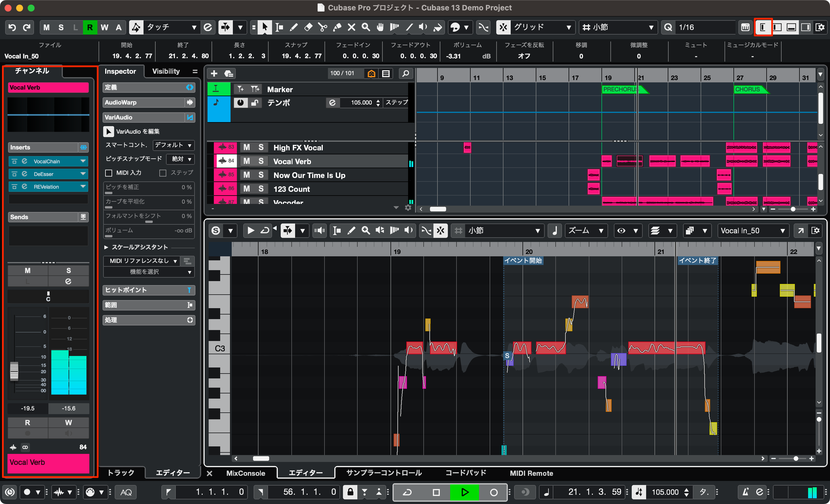Screen dimensions: 830x504
Task: Click the arrange horizontal zoom slider
Action: (793, 209)
